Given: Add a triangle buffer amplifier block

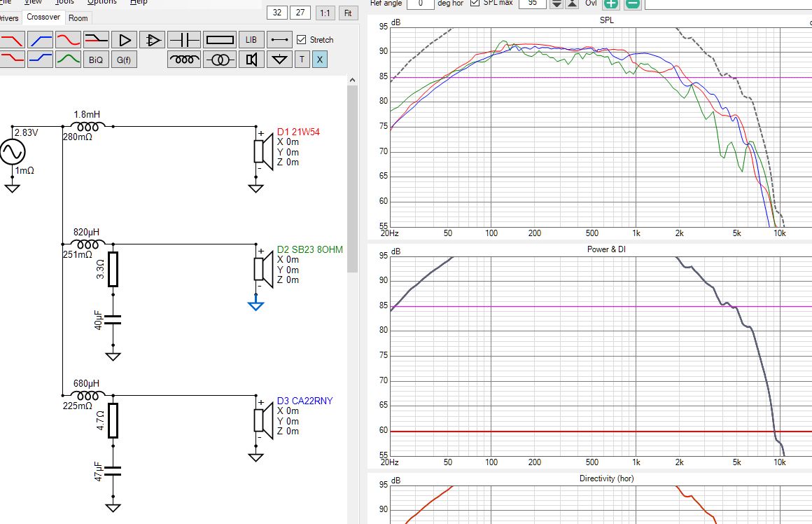Looking at the screenshot, I should point(125,40).
